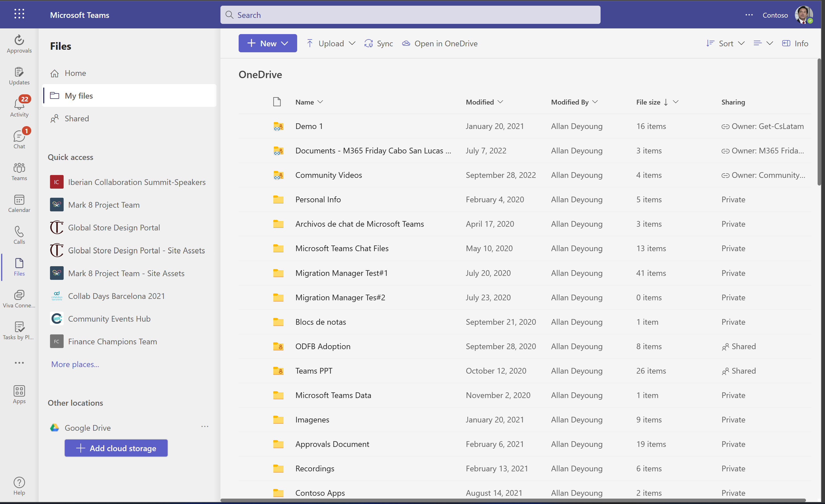Go to Home in Files navigation

pos(75,73)
